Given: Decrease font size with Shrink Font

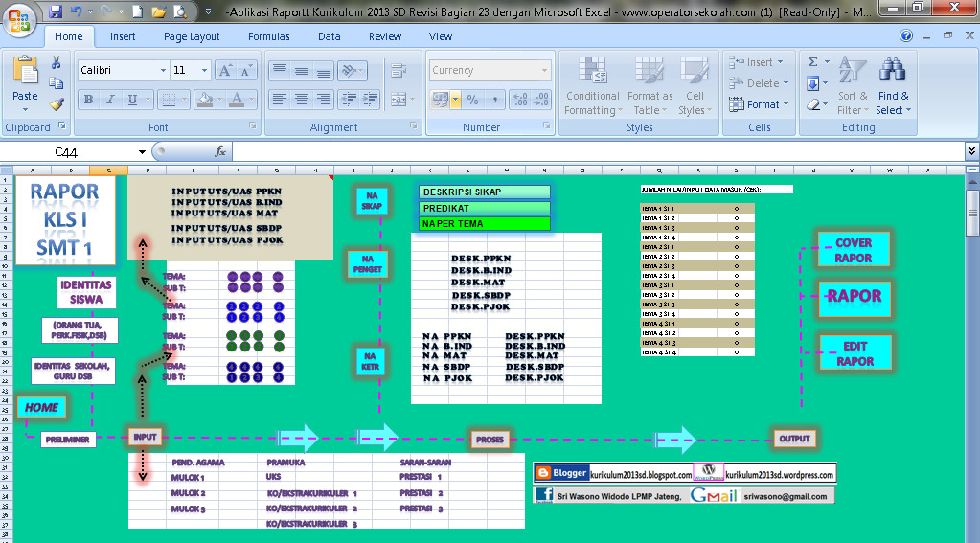Looking at the screenshot, I should tap(245, 70).
